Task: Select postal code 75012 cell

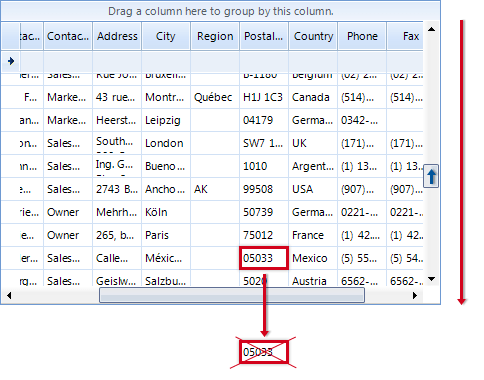Action: click(x=264, y=235)
